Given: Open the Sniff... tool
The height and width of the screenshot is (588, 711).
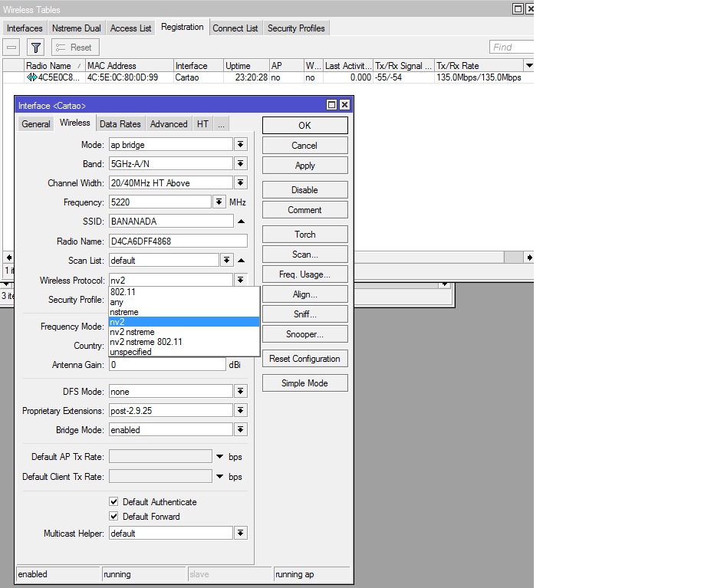Looking at the screenshot, I should tap(304, 314).
